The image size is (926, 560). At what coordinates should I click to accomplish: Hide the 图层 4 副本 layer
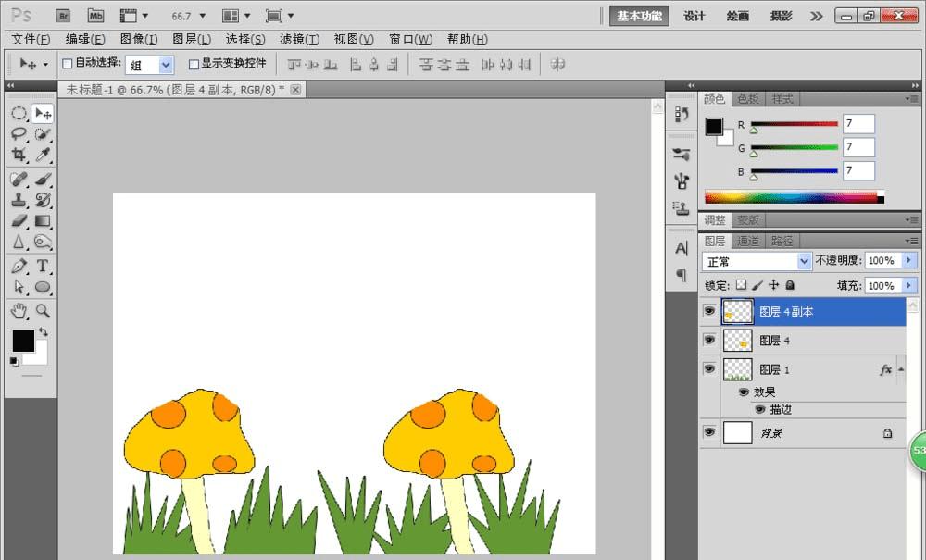coord(709,312)
